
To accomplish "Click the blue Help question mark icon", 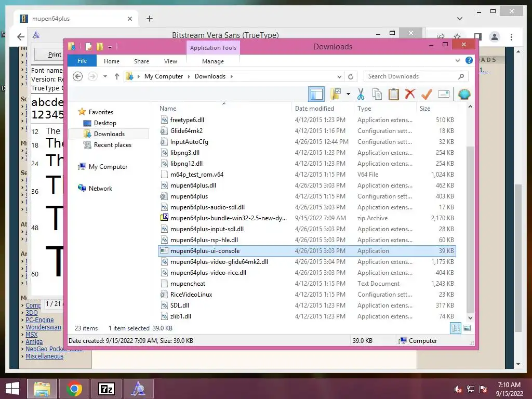I will pos(469,60).
